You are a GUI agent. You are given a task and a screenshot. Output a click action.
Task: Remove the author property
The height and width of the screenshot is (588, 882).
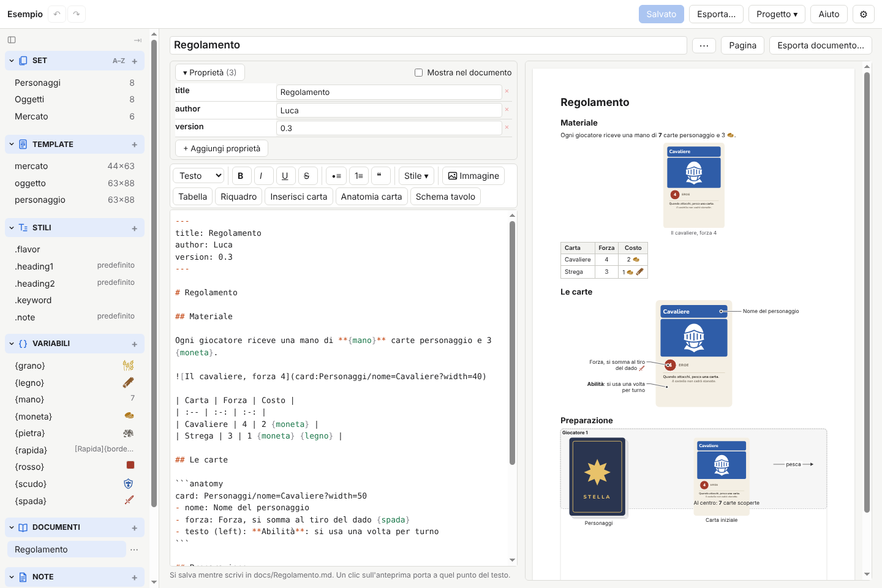[x=507, y=110]
